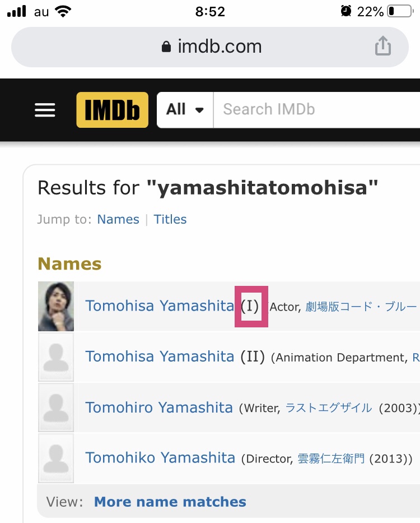Tap placeholder avatar for Tomohiro Yamashita
The image size is (420, 523).
coord(56,408)
